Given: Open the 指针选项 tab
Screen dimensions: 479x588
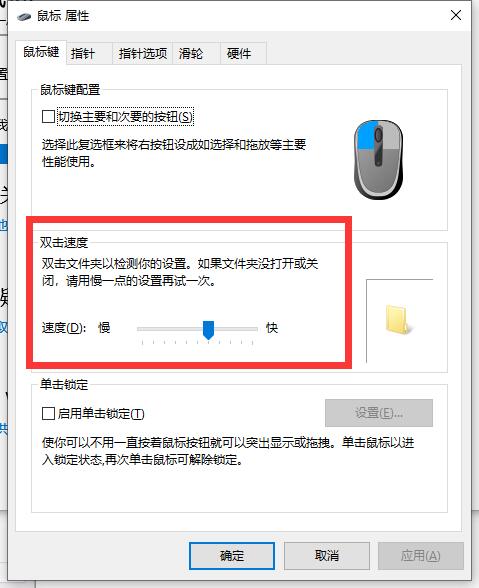Looking at the screenshot, I should coord(143,54).
